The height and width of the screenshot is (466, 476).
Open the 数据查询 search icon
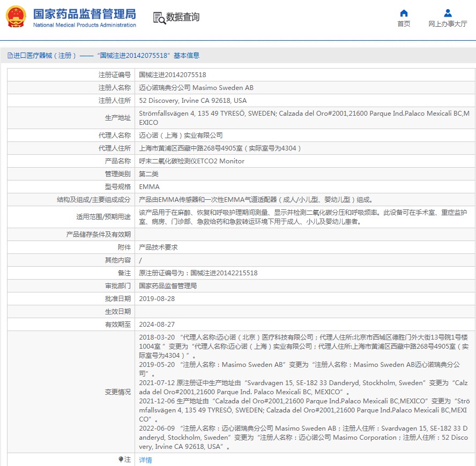[x=159, y=18]
